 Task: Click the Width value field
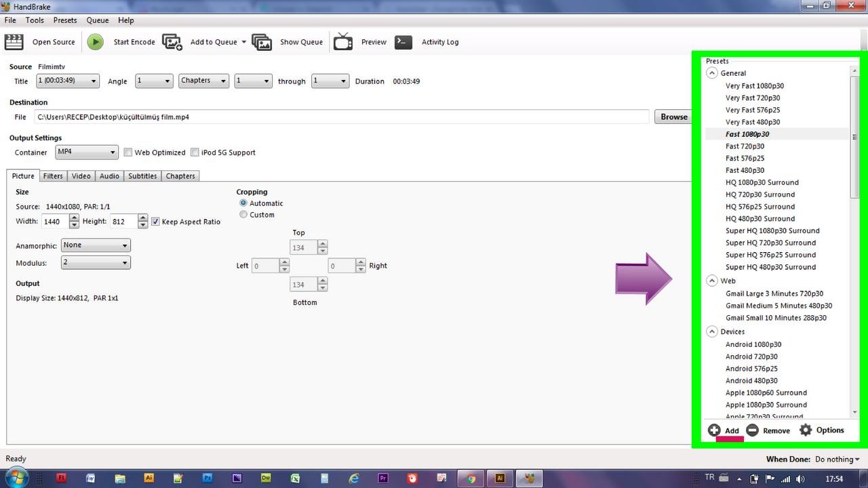coord(55,222)
